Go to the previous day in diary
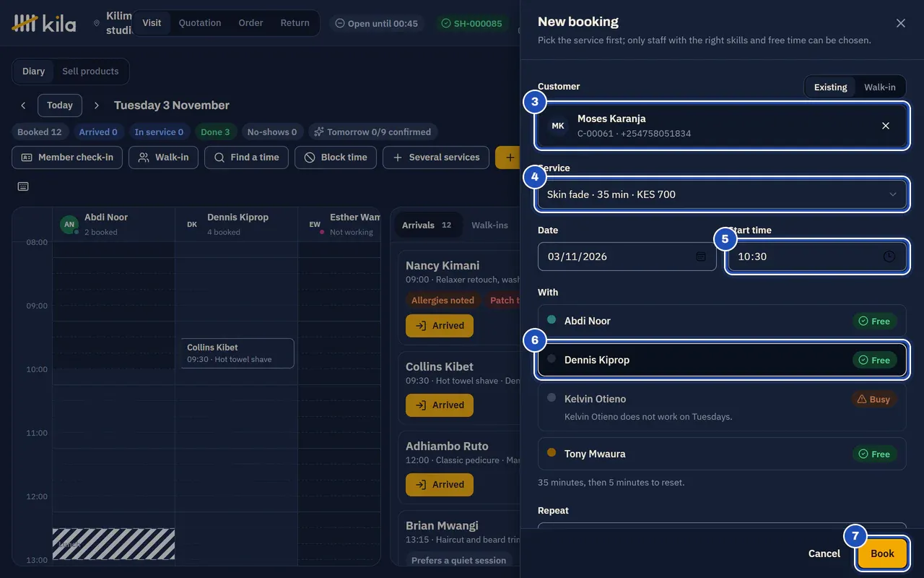The image size is (924, 578). (23, 105)
